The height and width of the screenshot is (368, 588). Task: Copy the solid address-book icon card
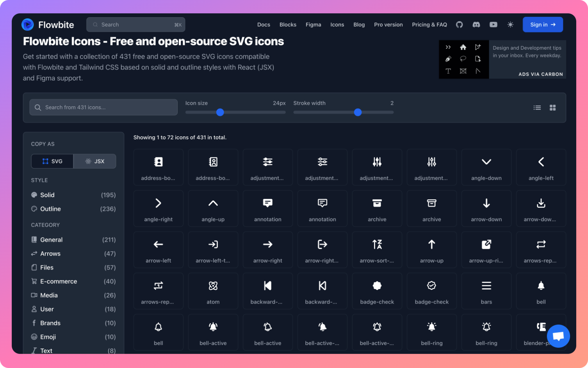coord(159,168)
